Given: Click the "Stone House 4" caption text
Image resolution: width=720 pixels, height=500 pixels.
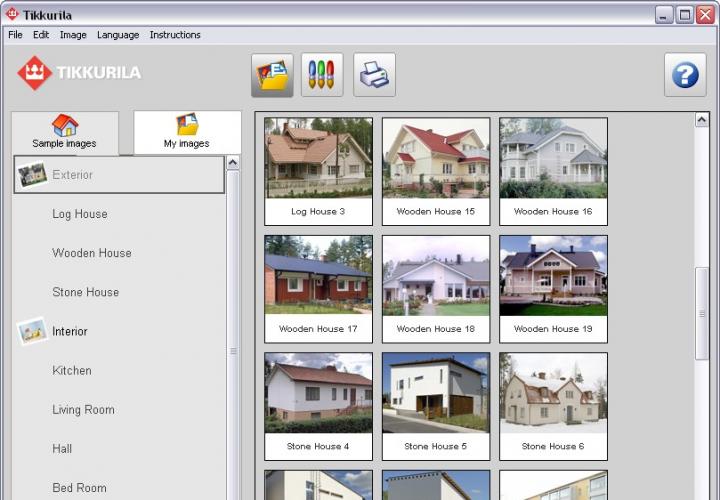Looking at the screenshot, I should [x=318, y=446].
